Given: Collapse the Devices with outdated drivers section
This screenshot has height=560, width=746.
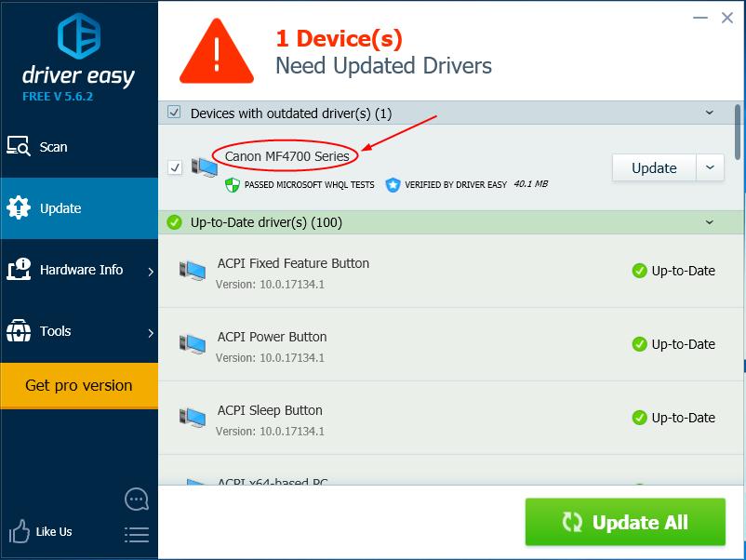Looking at the screenshot, I should (x=710, y=113).
